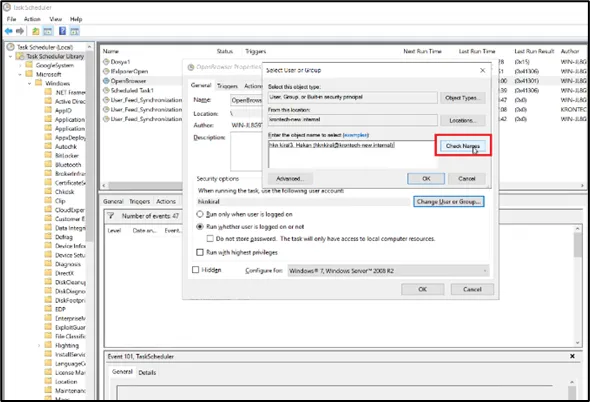Enable Run with highest privileges checkbox
Viewport: 590px width, 402px height.
coord(200,252)
